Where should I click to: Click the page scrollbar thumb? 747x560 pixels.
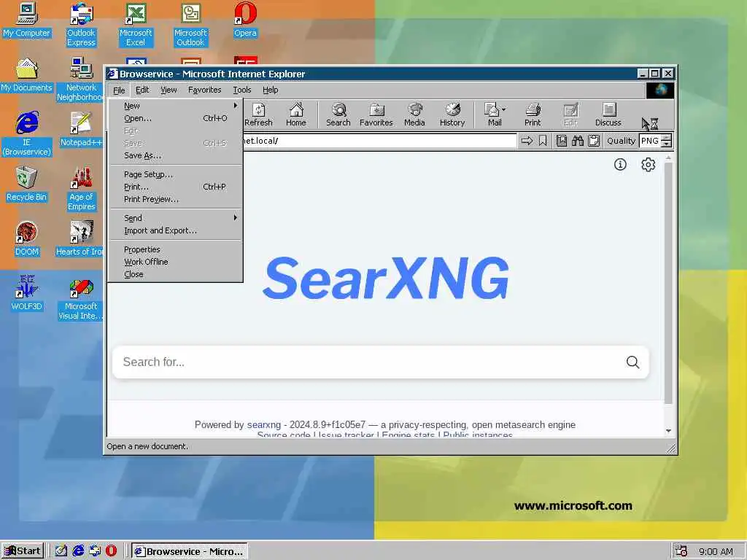[668, 284]
